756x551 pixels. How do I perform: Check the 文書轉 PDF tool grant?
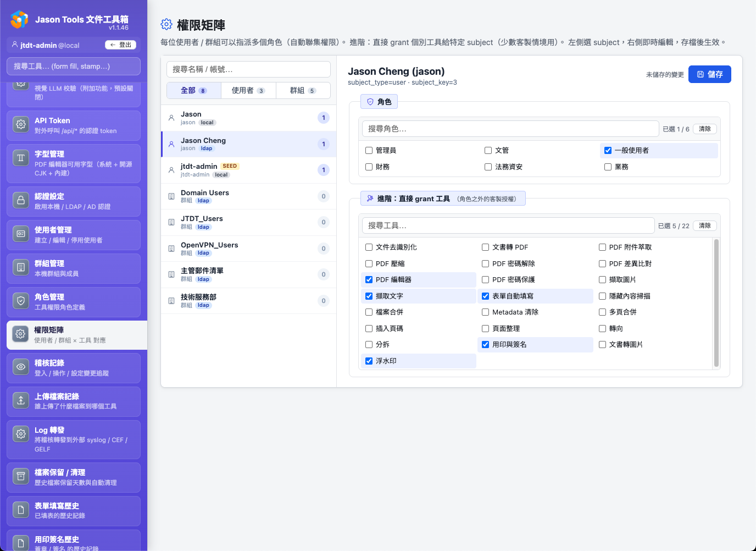pyautogui.click(x=485, y=247)
